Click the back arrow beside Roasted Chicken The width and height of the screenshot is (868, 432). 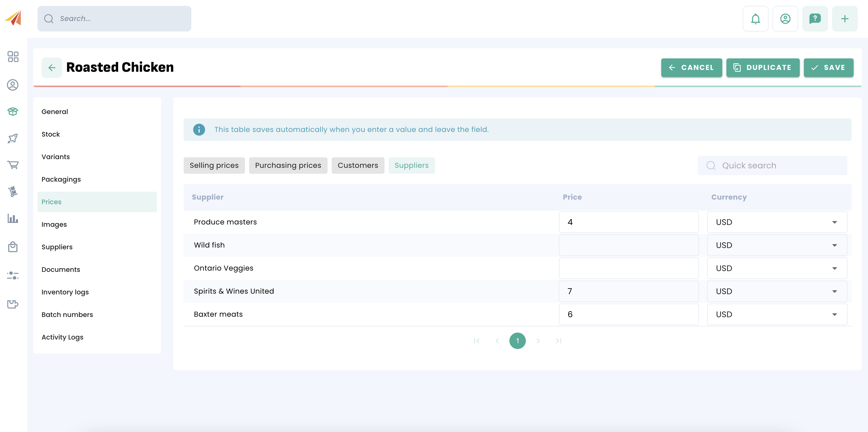(x=52, y=68)
